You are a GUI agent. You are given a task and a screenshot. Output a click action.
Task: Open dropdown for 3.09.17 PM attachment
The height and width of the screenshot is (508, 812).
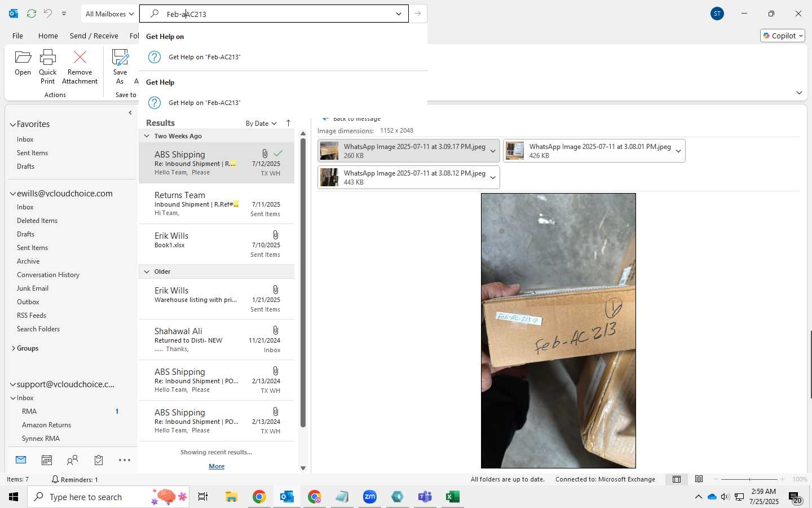(x=493, y=151)
